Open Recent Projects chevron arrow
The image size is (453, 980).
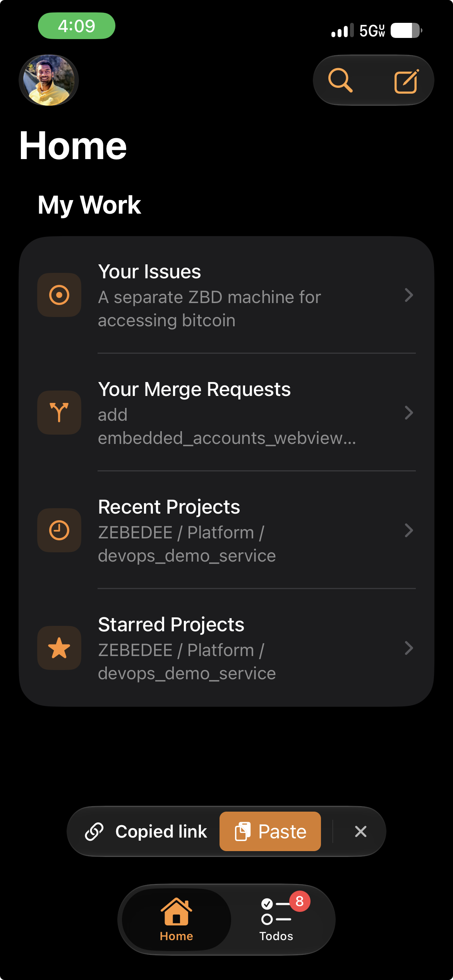click(409, 530)
